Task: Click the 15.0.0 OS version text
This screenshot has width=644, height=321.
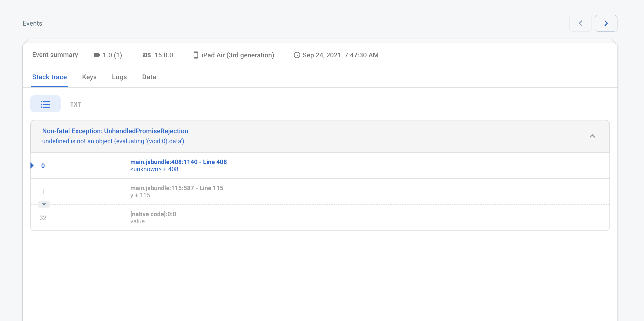Action: tap(164, 55)
